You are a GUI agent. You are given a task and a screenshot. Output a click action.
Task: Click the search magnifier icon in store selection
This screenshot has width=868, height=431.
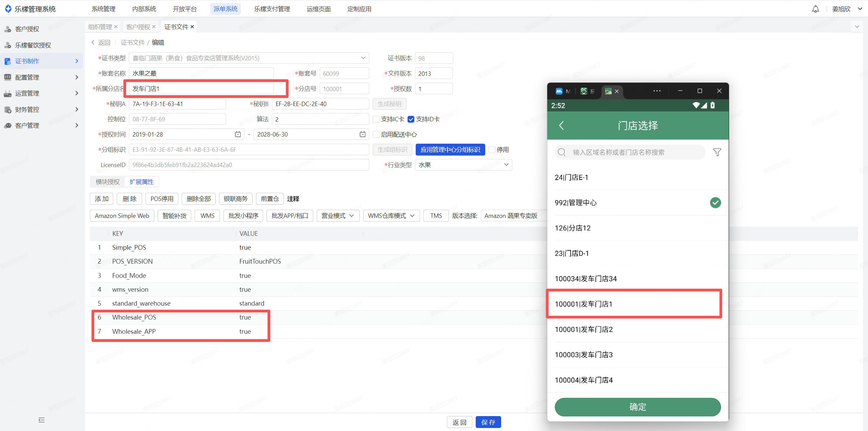562,152
